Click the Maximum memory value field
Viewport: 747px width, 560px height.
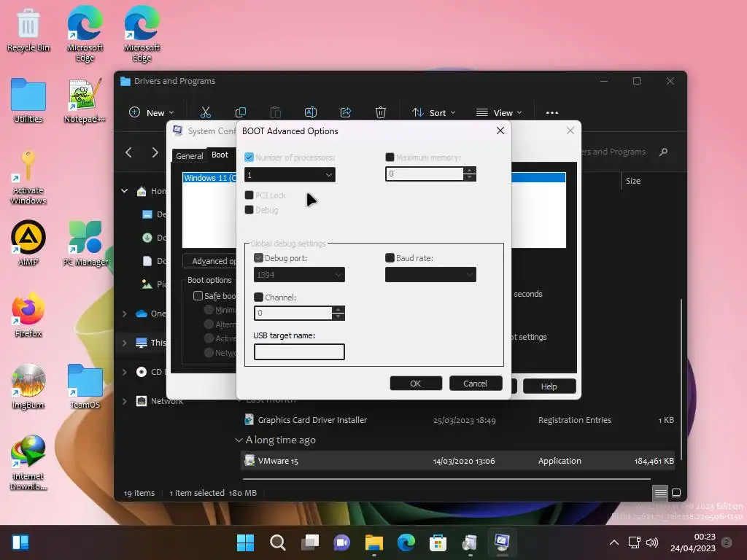425,174
